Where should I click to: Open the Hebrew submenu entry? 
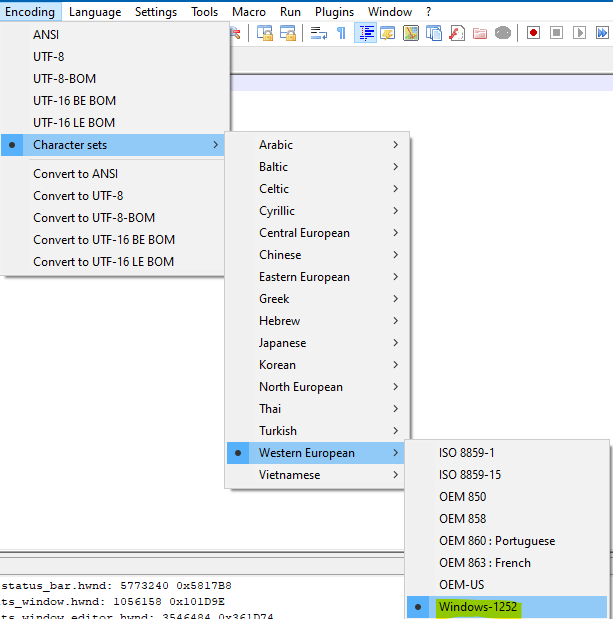[x=317, y=321]
